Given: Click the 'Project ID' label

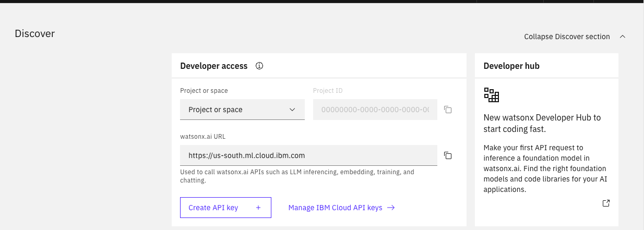Looking at the screenshot, I should point(328,91).
